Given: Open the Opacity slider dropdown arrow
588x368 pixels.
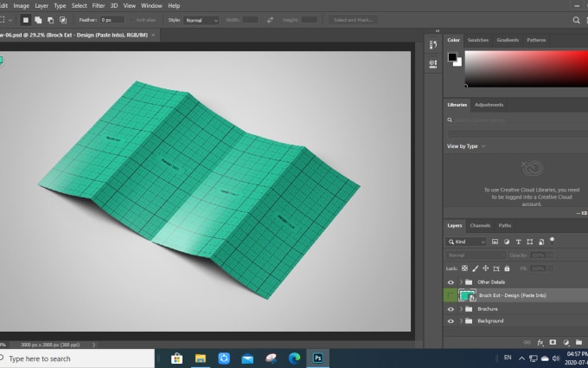Looking at the screenshot, I should [x=551, y=255].
